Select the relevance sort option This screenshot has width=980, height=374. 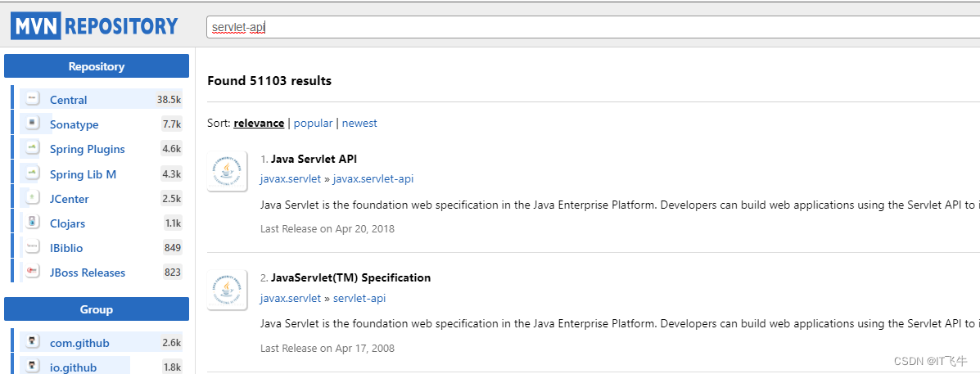click(x=259, y=123)
